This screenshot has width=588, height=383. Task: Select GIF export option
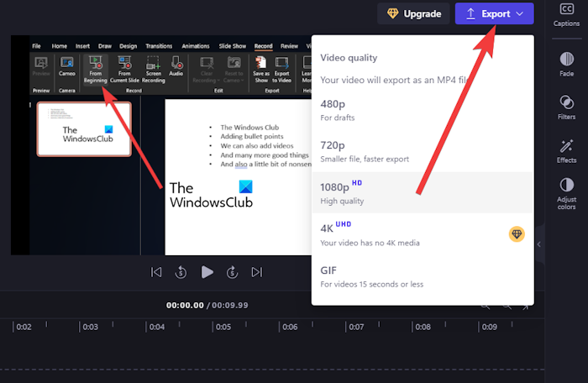point(423,276)
